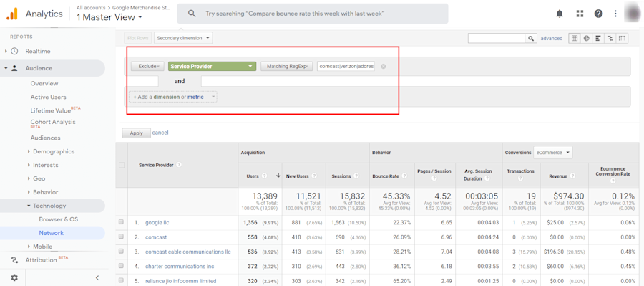
Task: Remove the Service Provider filter condition
Action: [x=384, y=66]
